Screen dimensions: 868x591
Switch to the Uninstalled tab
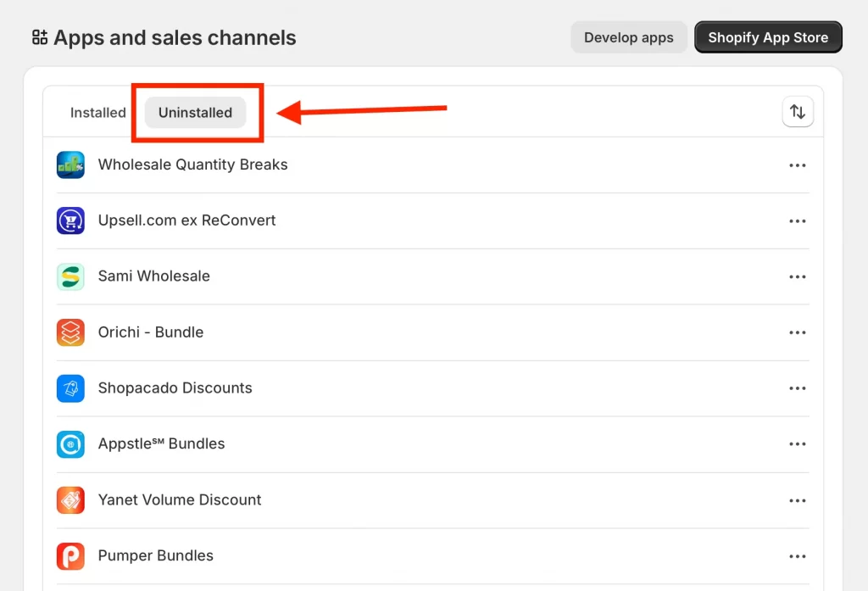pyautogui.click(x=195, y=112)
